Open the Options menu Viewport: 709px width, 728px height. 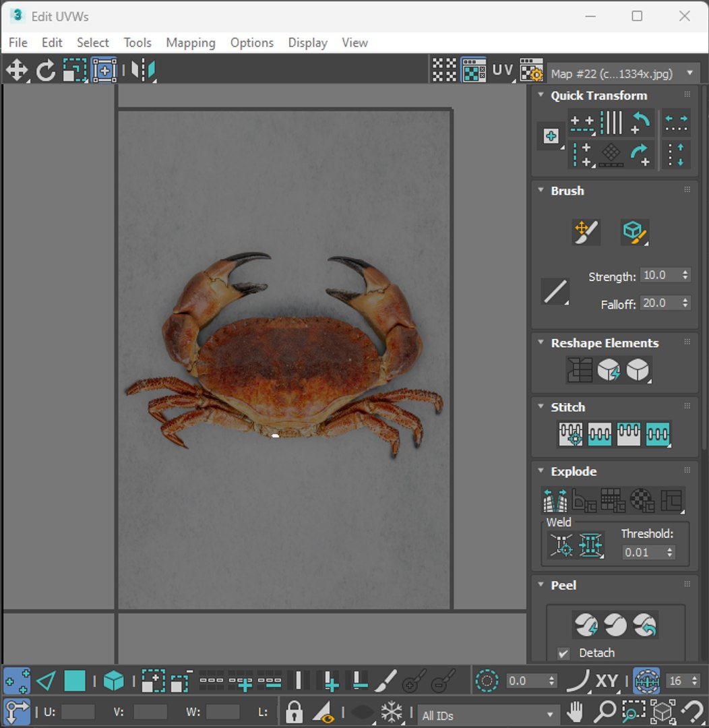click(x=252, y=42)
